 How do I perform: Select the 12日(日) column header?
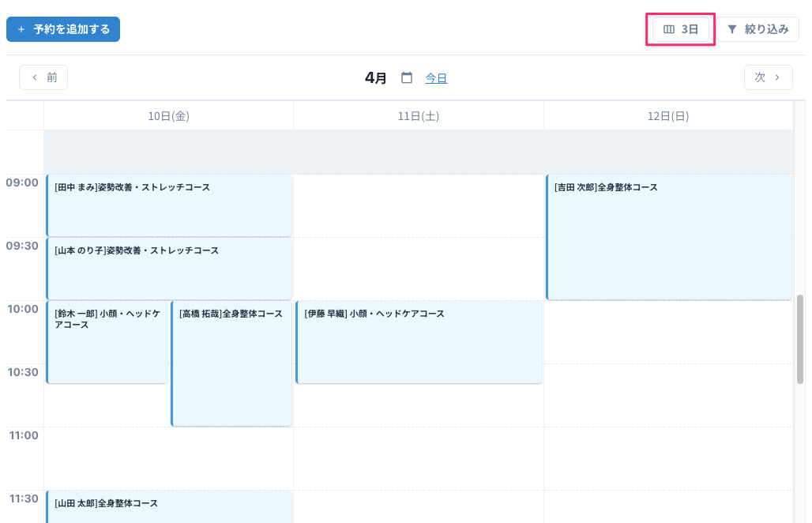click(x=668, y=116)
